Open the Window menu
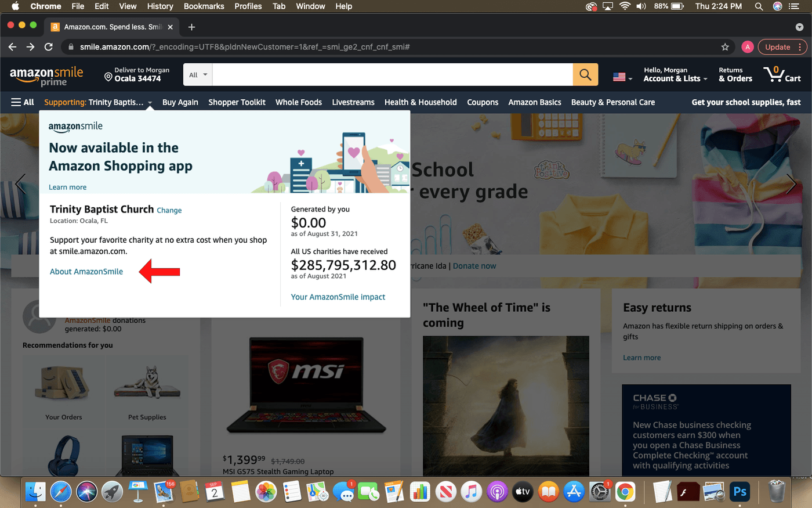 (310, 6)
